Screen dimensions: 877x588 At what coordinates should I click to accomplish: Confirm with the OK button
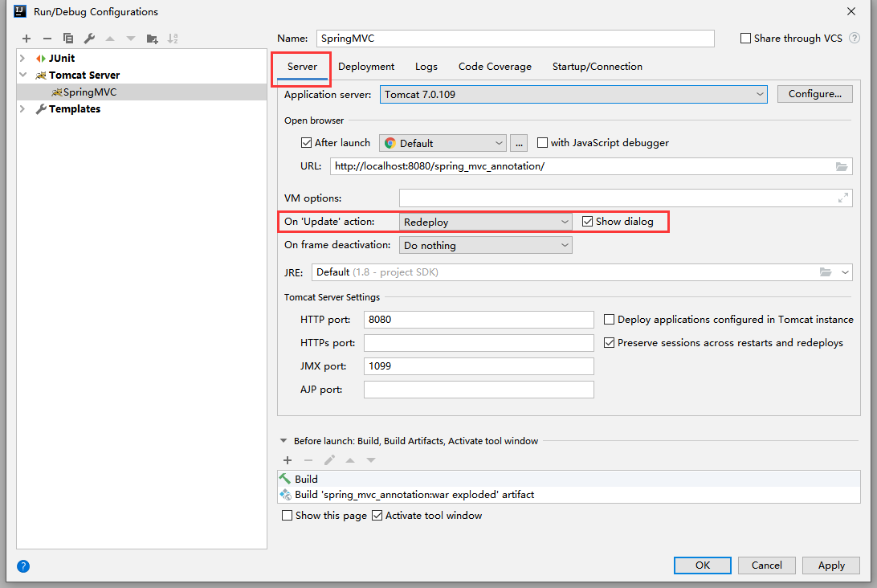pos(703,566)
